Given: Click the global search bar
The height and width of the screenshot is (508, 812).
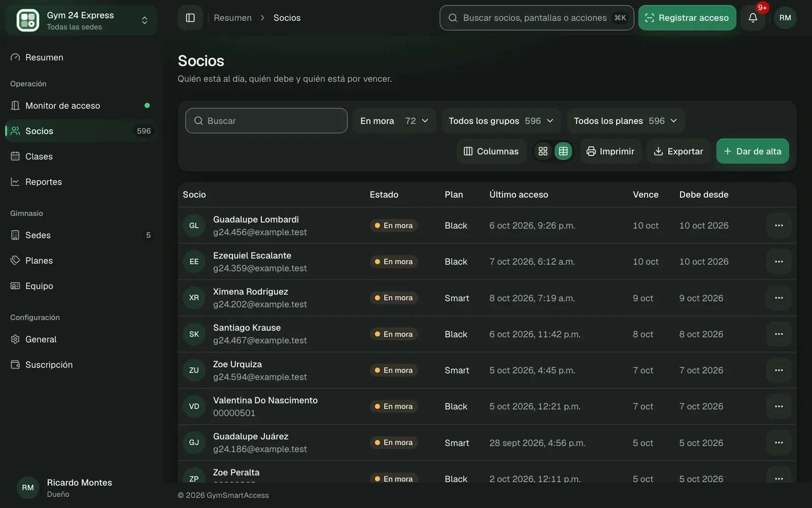Looking at the screenshot, I should tap(537, 18).
